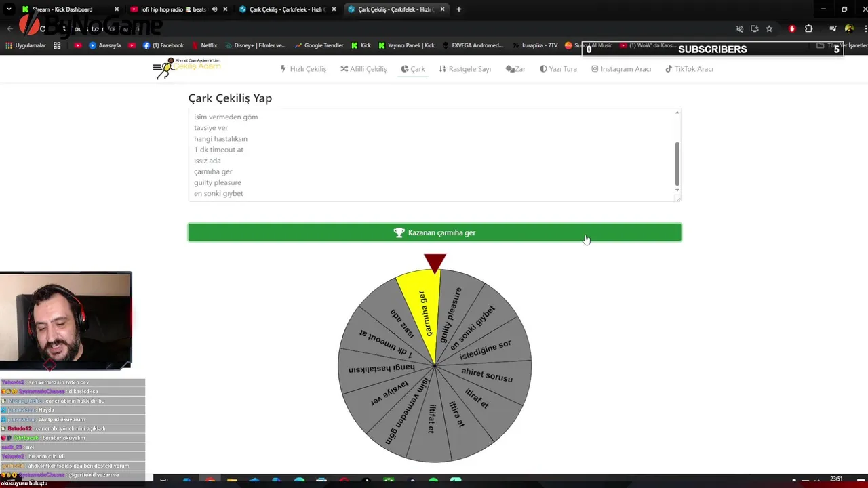Viewport: 868px width, 488px height.
Task: Click the Çekiliş Adam running-man logo
Action: (x=186, y=68)
